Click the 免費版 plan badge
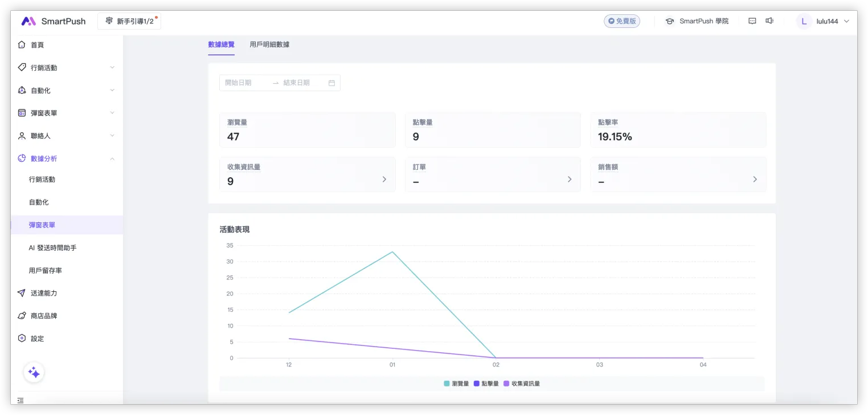868x415 pixels. pyautogui.click(x=622, y=21)
